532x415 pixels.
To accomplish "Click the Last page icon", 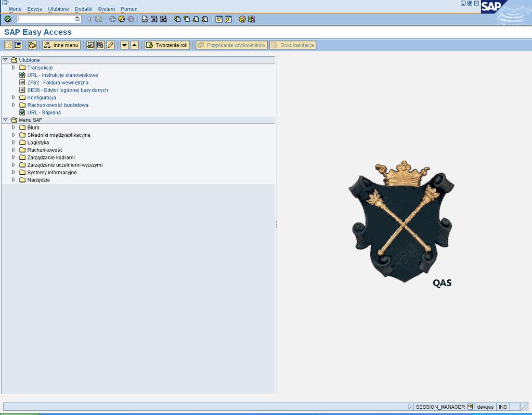I will pyautogui.click(x=205, y=19).
